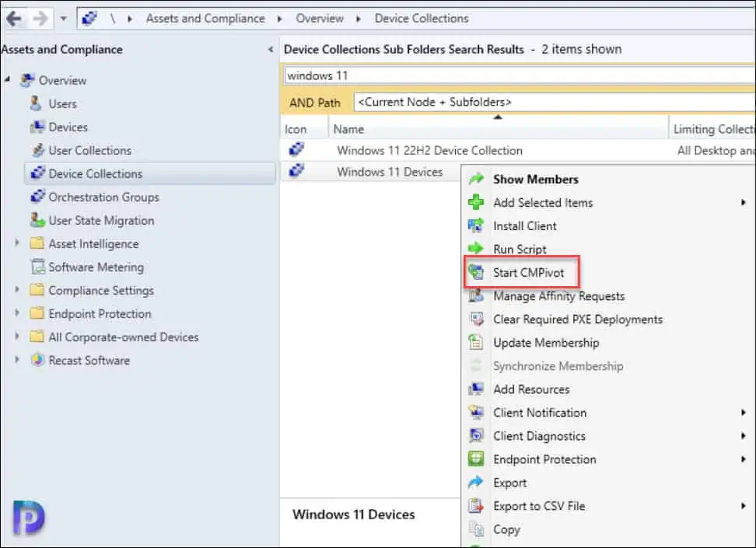Click the Recast Software node icon
This screenshot has width=756, height=548.
[x=37, y=360]
